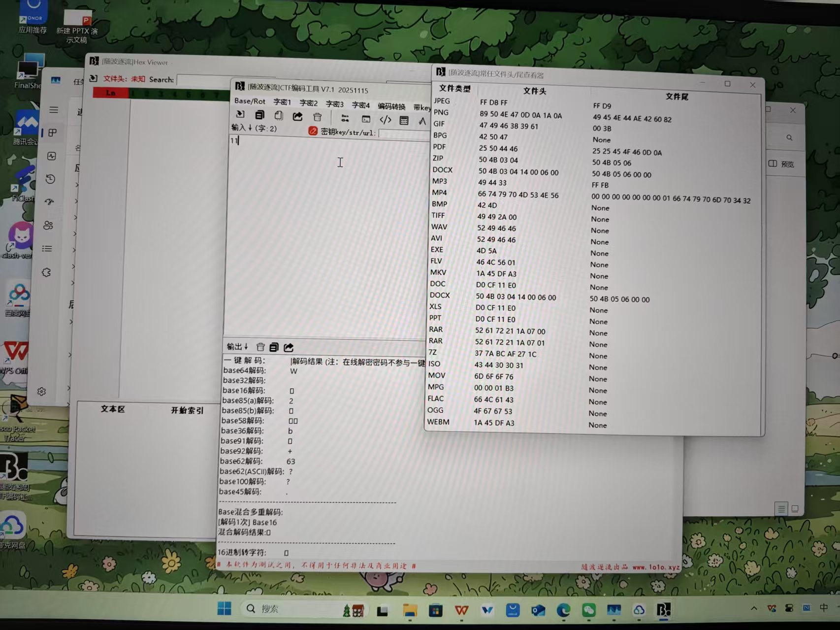Select the App history icon in Task Manager sidebar

[50, 179]
